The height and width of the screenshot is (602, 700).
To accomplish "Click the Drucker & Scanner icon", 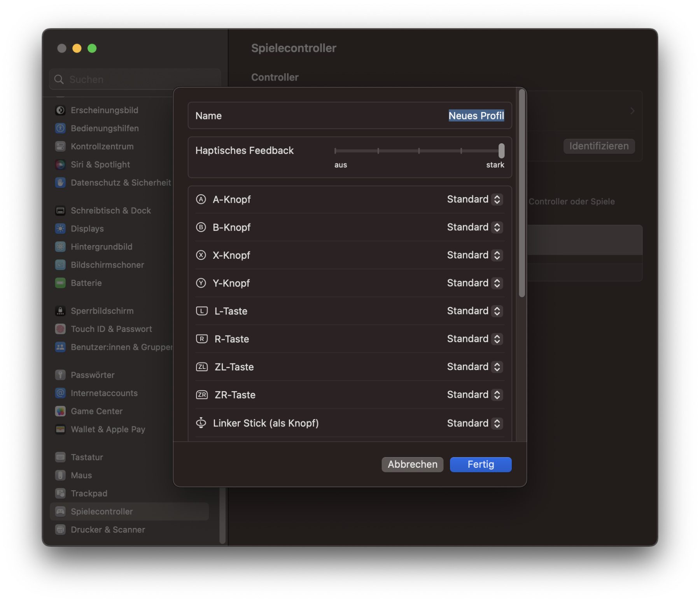I will coord(60,530).
